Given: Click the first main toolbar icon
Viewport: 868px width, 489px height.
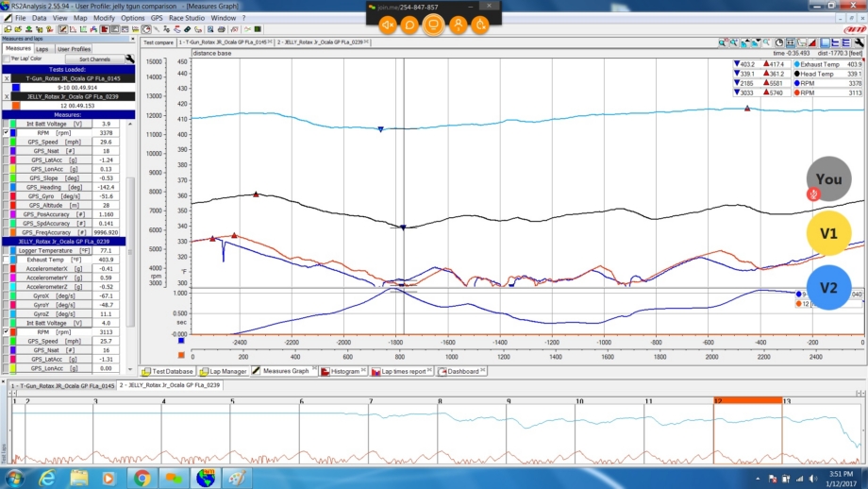Looking at the screenshot, I should pyautogui.click(x=8, y=29).
